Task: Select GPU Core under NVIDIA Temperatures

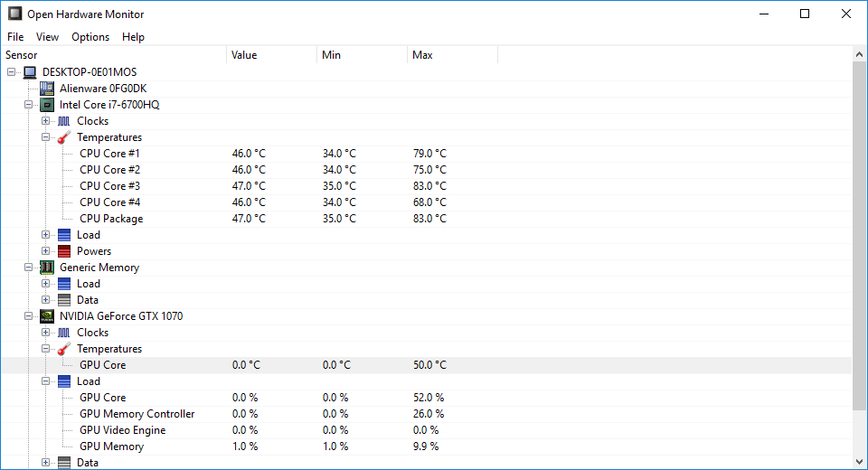Action: pos(426,365)
